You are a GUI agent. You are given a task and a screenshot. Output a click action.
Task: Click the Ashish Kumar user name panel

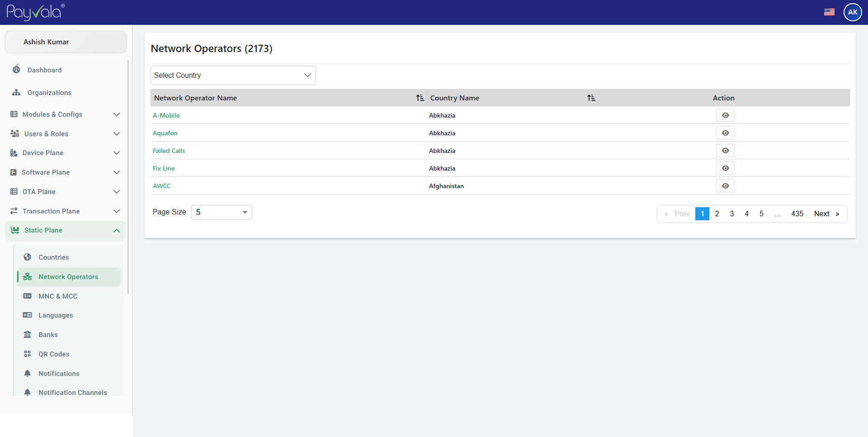click(x=66, y=42)
